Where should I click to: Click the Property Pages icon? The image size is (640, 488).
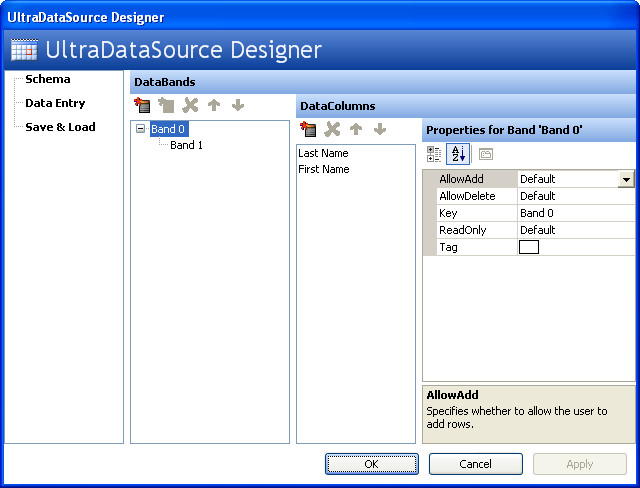pos(486,154)
